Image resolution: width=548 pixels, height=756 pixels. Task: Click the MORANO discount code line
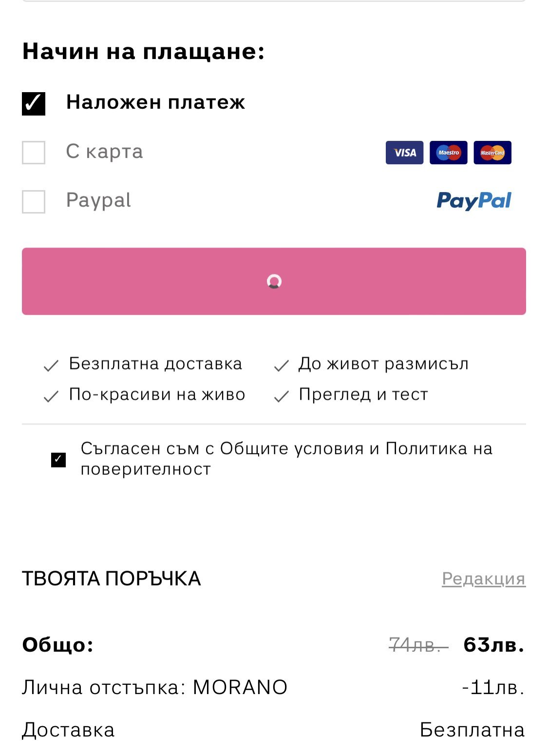click(154, 687)
